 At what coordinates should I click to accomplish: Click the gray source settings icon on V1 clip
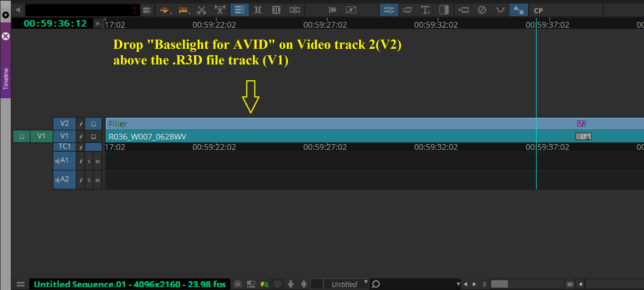(583, 136)
